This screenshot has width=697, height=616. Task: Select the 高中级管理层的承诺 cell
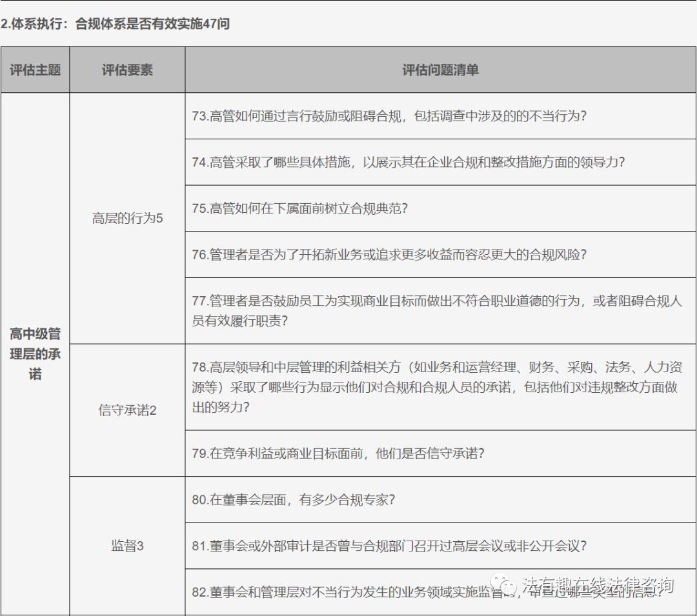point(35,355)
